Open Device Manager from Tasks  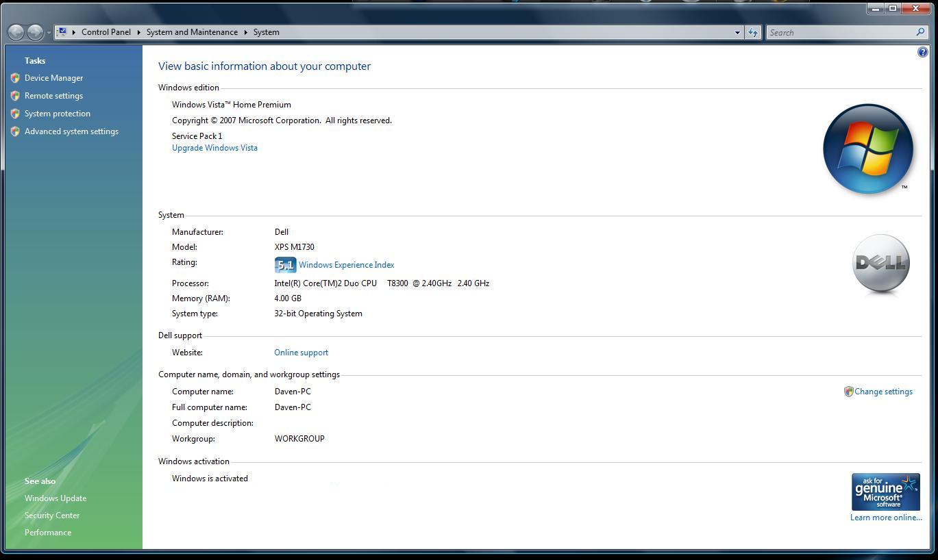point(53,78)
